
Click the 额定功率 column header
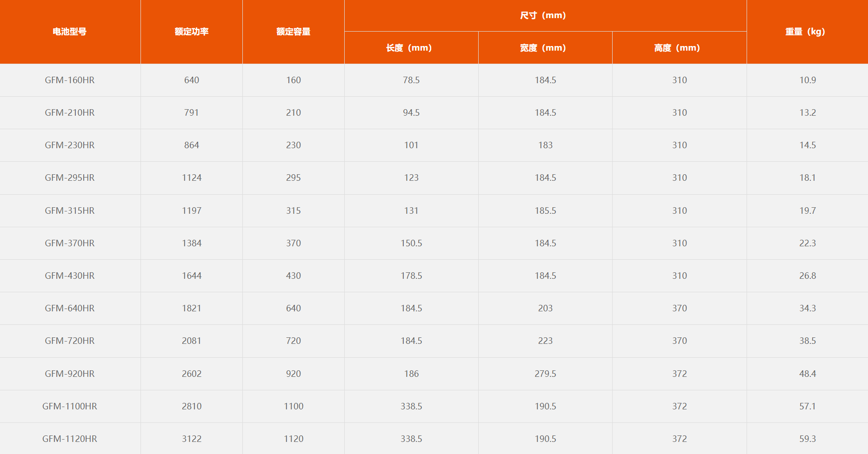(x=191, y=32)
